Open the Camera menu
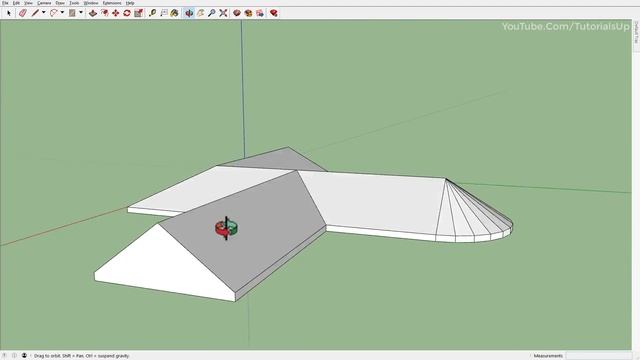Viewport: 640px width, 360px height. [44, 3]
